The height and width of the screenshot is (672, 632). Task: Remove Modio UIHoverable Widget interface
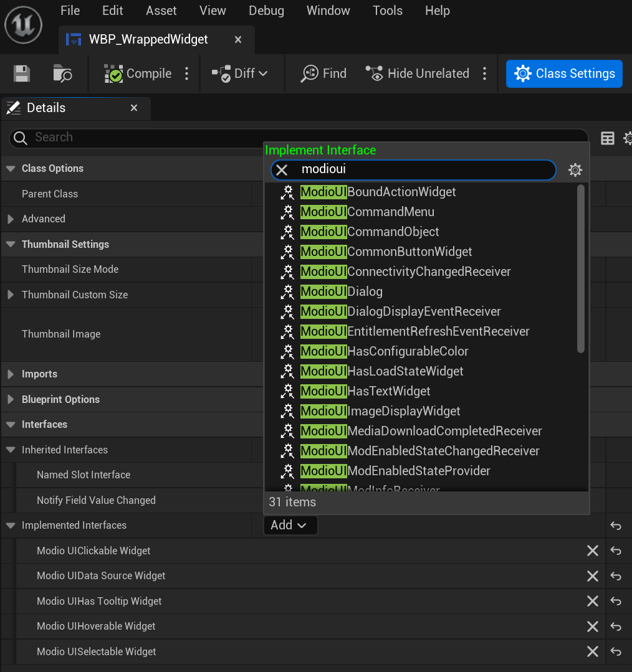[593, 627]
